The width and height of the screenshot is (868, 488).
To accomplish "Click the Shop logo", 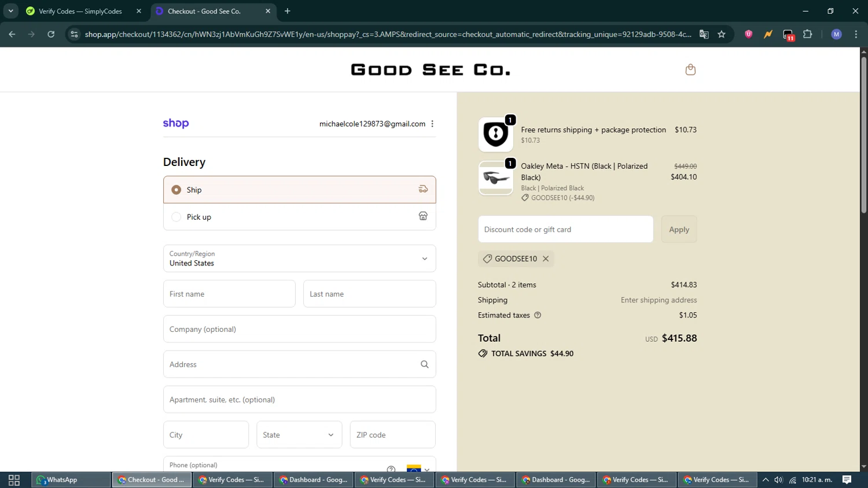I will coord(176,123).
